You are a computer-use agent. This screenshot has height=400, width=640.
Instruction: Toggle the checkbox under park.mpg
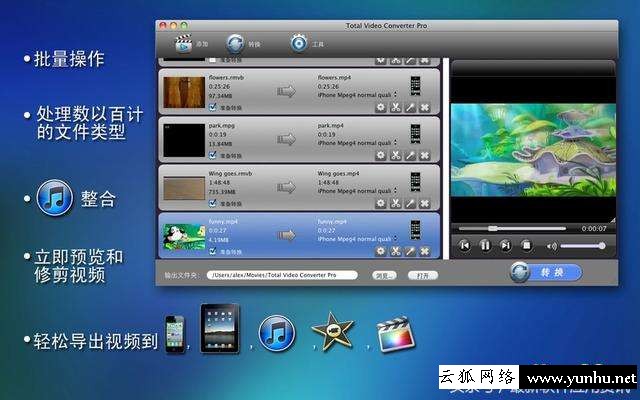click(x=213, y=155)
